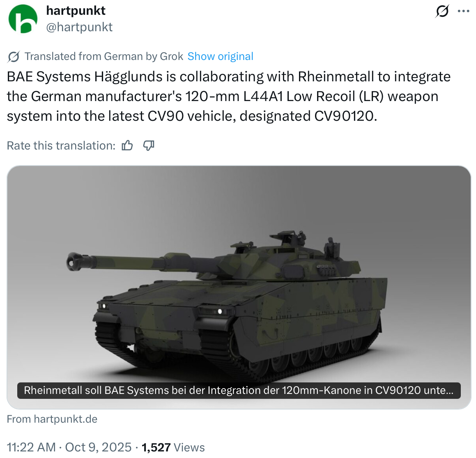This screenshot has width=476, height=458.
Task: Click the Rheinmetall article caption overlay
Action: click(x=238, y=390)
